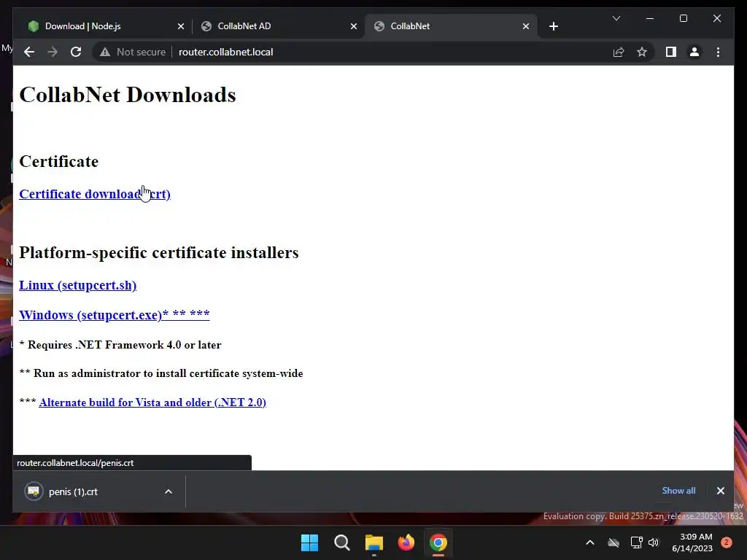Maximize the Chrome window

pyautogui.click(x=683, y=18)
